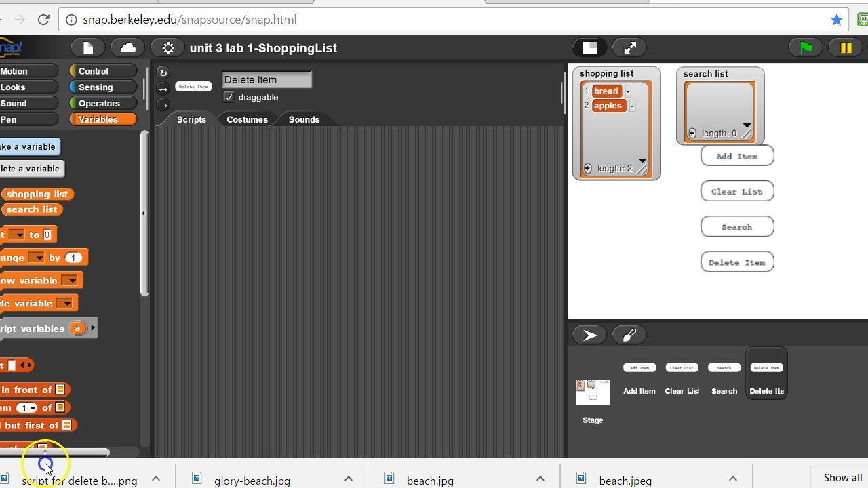Toggle the normal/small stage size button

coord(589,47)
